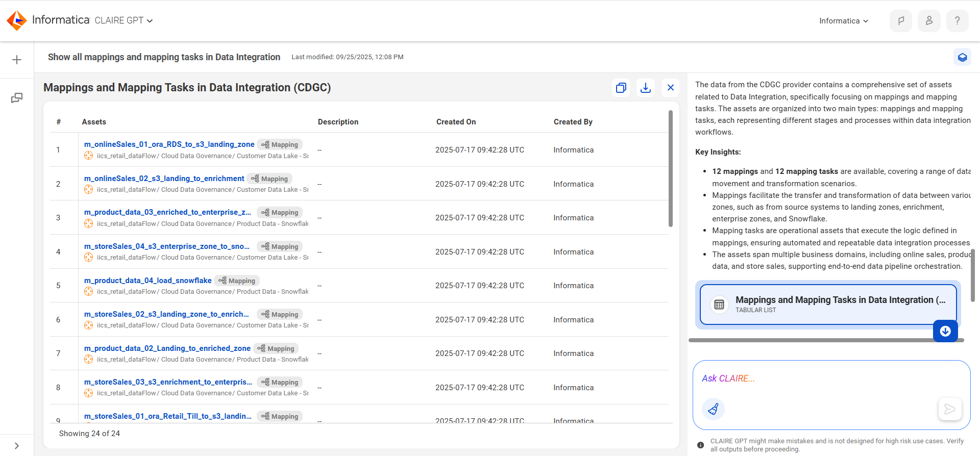Open the flag notifications icon
The image size is (980, 456).
coord(901,21)
